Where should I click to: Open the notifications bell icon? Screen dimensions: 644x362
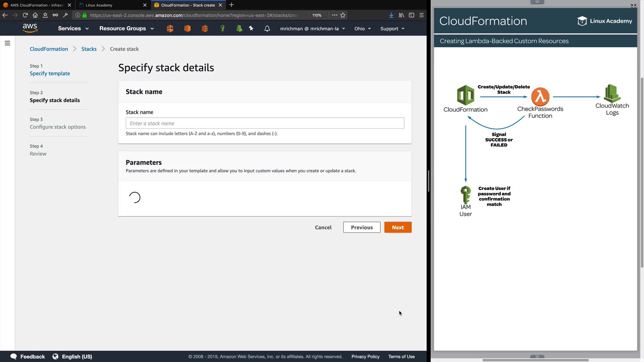pyautogui.click(x=267, y=28)
